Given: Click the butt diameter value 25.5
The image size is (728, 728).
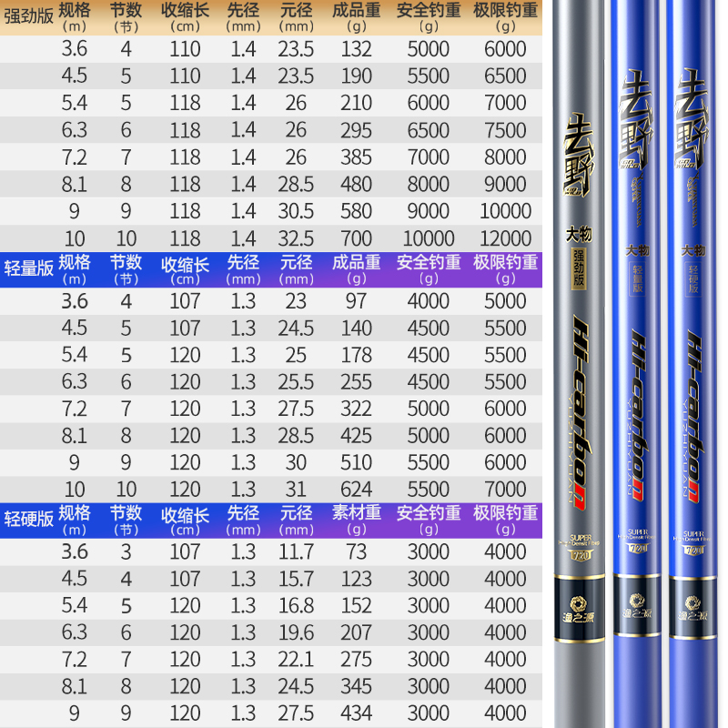Looking at the screenshot, I should coord(296,382).
